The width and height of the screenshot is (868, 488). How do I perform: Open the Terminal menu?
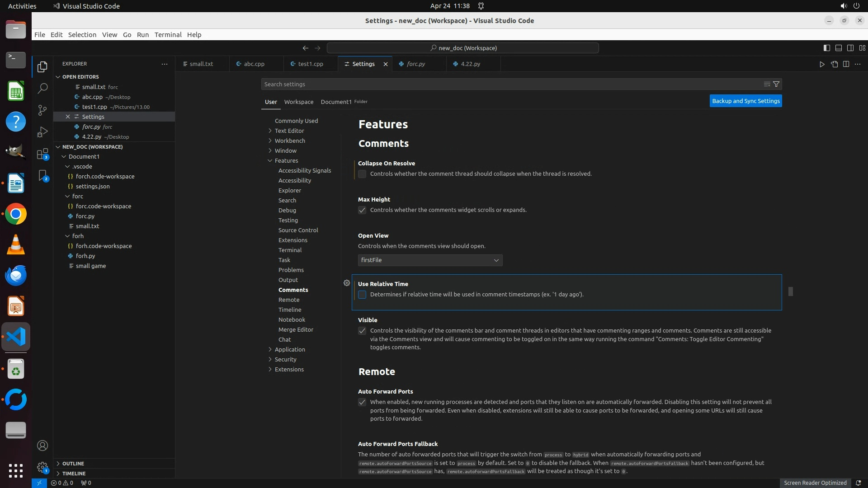(168, 35)
